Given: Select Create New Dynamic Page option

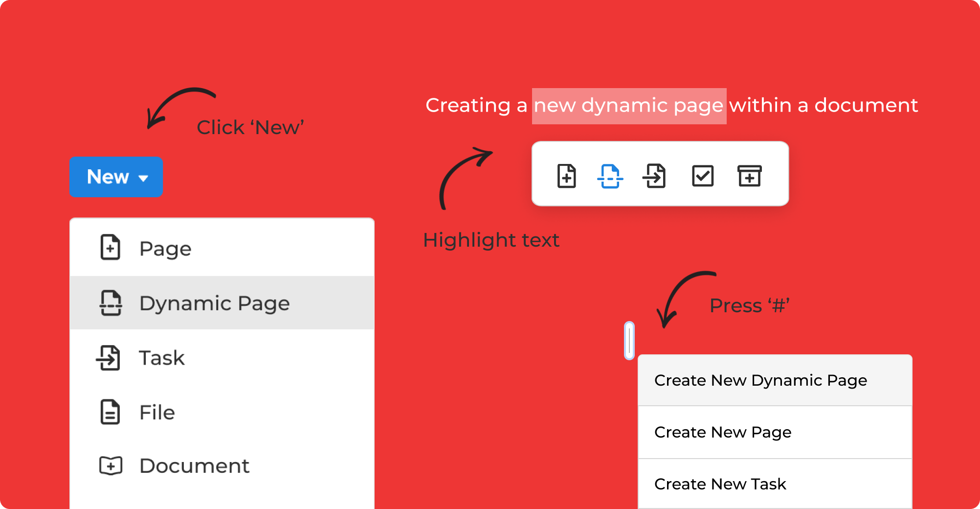Looking at the screenshot, I should pyautogui.click(x=760, y=380).
